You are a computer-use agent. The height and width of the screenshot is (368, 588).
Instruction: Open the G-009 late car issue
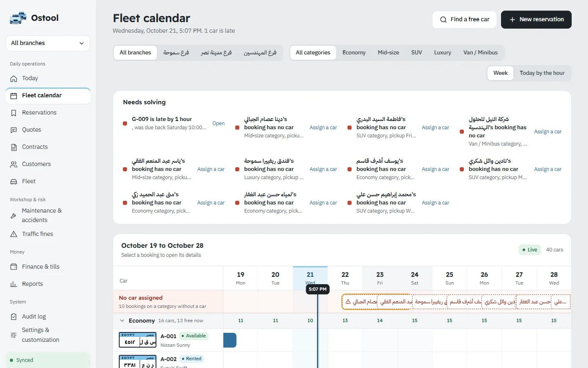218,123
